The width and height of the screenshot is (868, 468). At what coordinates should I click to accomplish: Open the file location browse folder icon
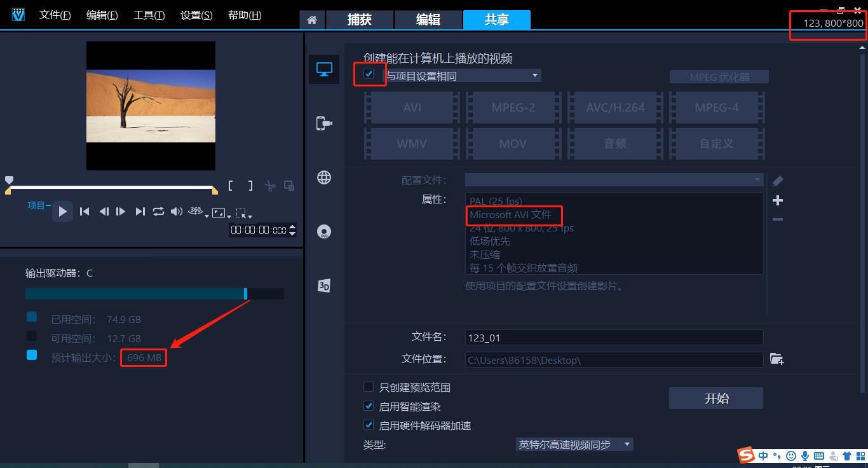[777, 359]
